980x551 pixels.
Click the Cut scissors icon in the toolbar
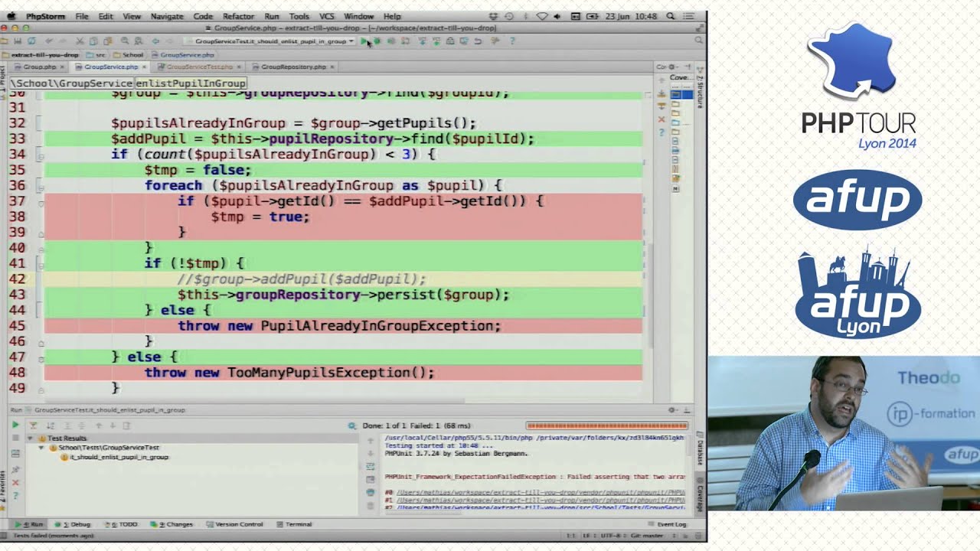(x=80, y=41)
